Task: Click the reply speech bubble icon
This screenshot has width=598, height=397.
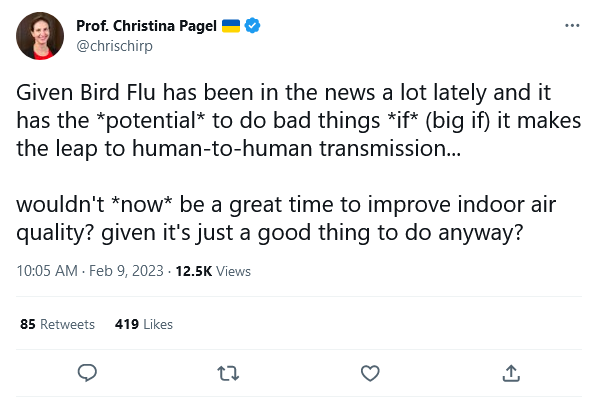Action: tap(87, 373)
